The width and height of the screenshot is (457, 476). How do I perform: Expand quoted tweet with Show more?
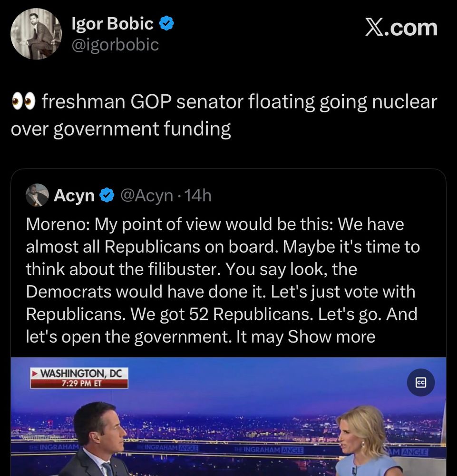coord(331,337)
